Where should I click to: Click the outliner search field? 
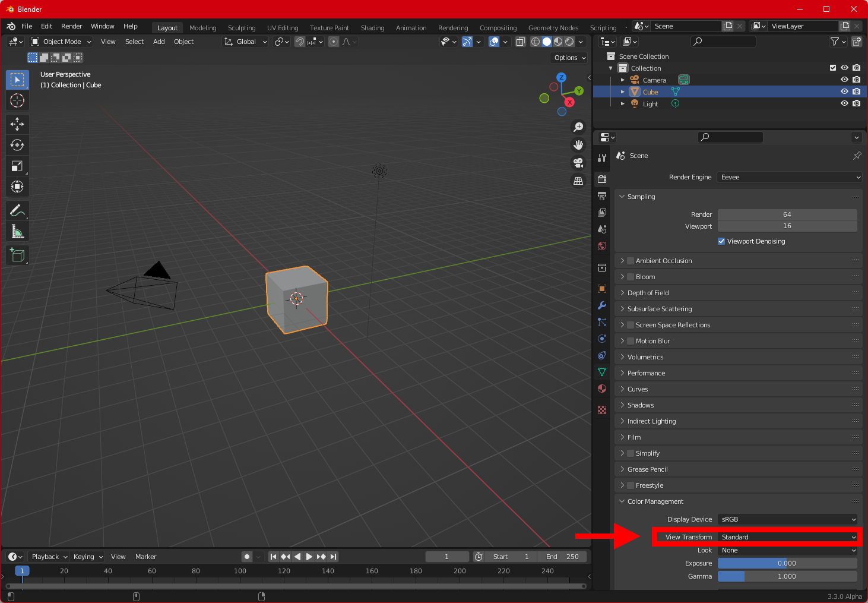(x=723, y=41)
